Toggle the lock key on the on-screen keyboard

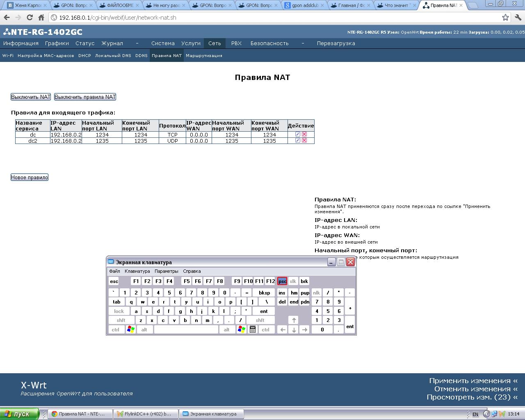click(119, 311)
